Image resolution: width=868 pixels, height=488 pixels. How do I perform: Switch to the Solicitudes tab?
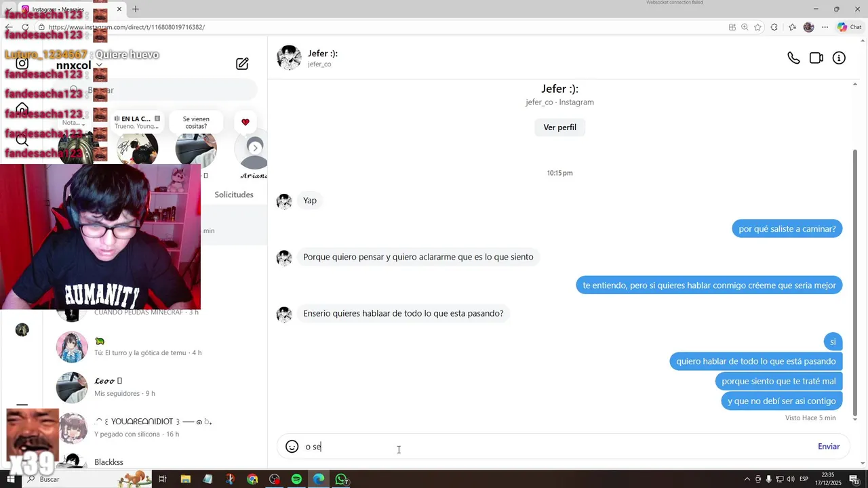pyautogui.click(x=234, y=195)
